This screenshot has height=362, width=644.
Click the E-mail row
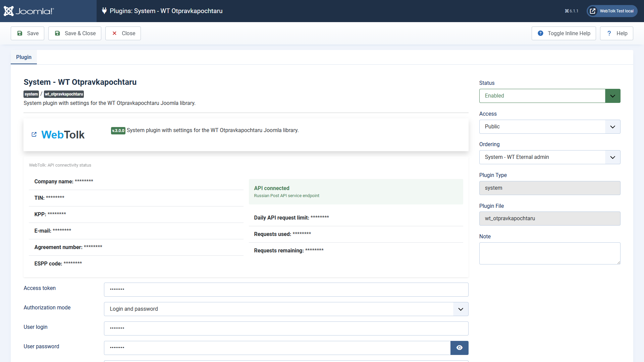click(x=136, y=231)
